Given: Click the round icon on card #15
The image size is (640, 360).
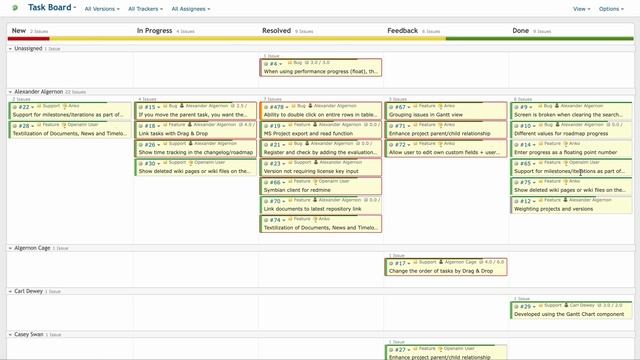Looking at the screenshot, I should coord(140,107).
